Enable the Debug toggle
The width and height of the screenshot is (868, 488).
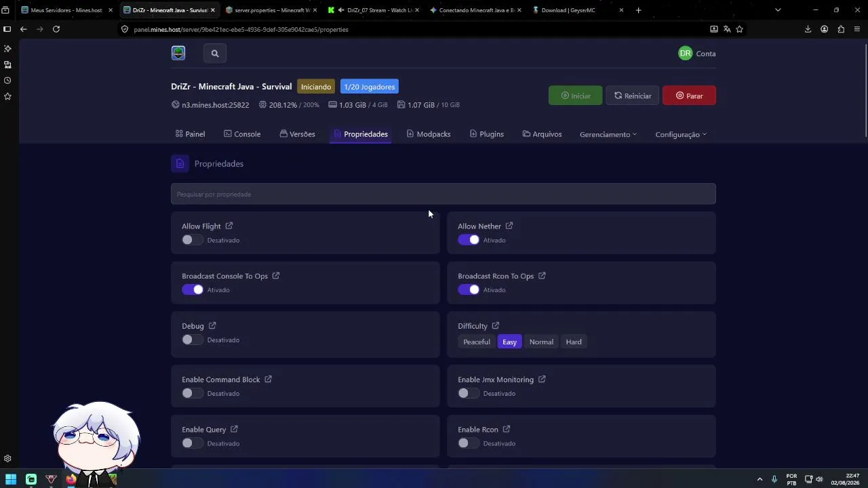[x=193, y=340]
